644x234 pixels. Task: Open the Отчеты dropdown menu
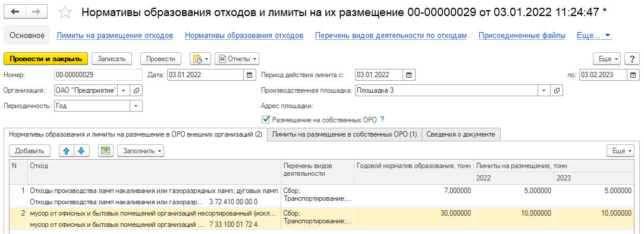coord(237,59)
